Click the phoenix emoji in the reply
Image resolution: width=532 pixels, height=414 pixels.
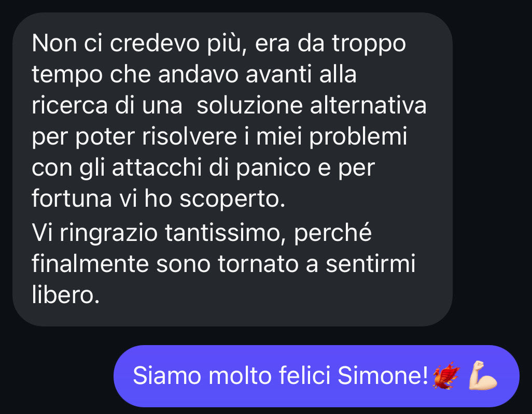[446, 376]
